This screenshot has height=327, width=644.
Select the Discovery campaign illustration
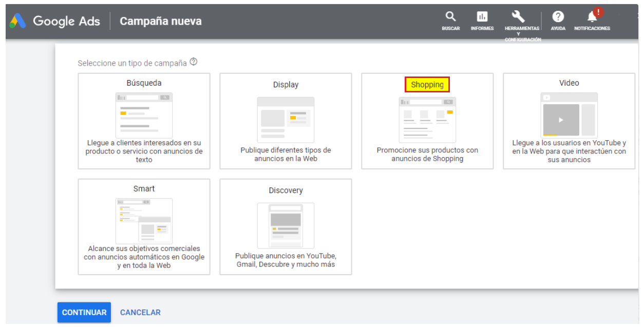pyautogui.click(x=286, y=225)
